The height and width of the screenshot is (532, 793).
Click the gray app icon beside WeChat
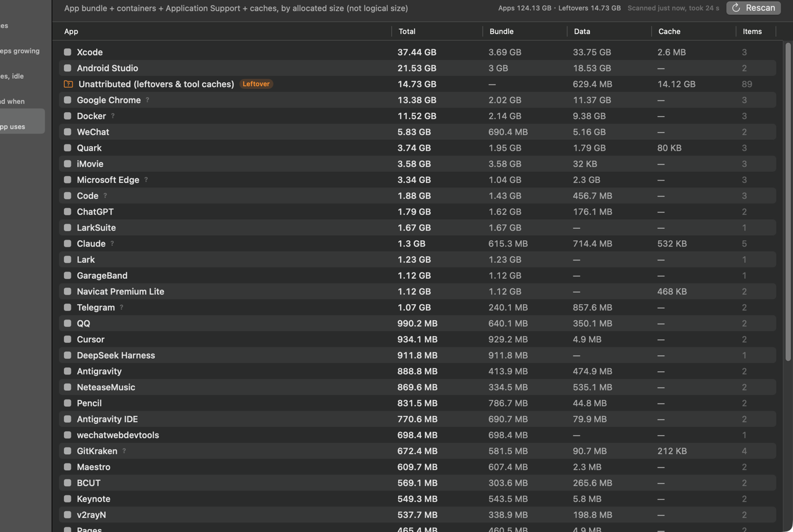tap(67, 131)
